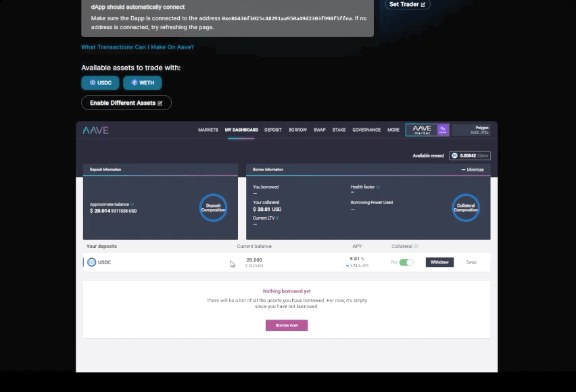Toggle the USDC collateral switch
This screenshot has height=392, width=576.
coord(406,262)
